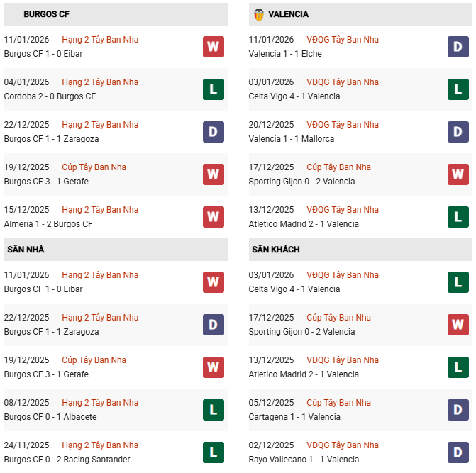Open Hạng 2 Tây Ban Nha link dated 24/11/2025

coord(100,445)
